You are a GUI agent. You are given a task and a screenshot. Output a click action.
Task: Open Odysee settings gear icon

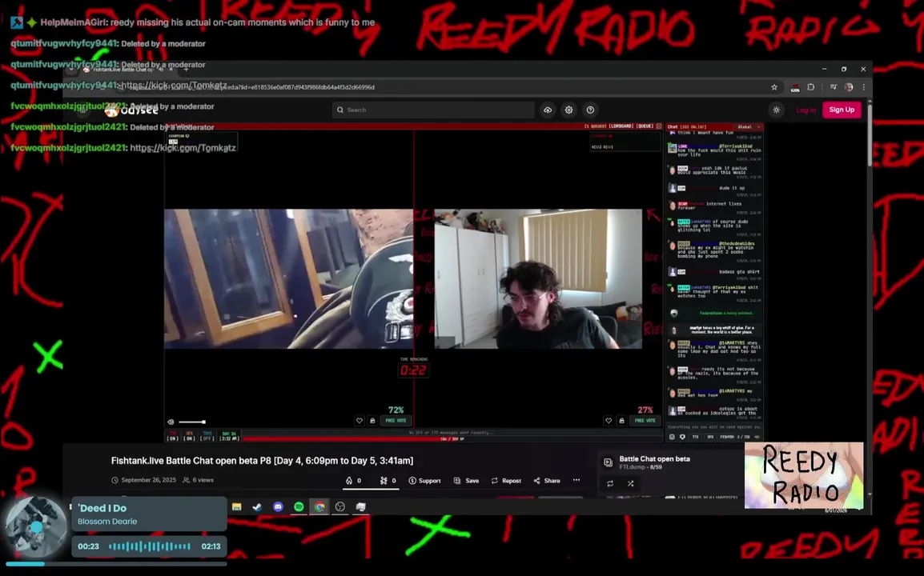pyautogui.click(x=568, y=110)
